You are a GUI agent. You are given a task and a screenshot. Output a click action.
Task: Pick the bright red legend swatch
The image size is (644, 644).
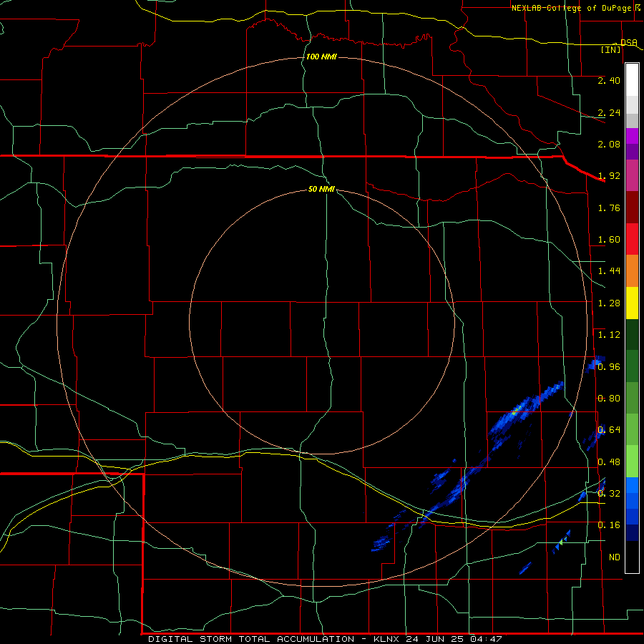click(x=632, y=239)
